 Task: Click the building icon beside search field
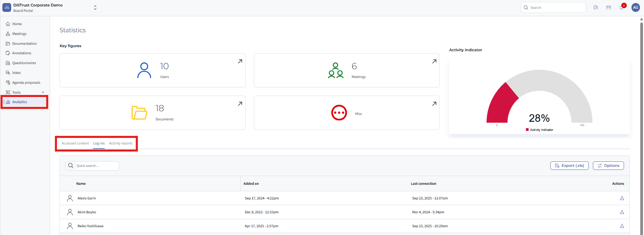(596, 7)
